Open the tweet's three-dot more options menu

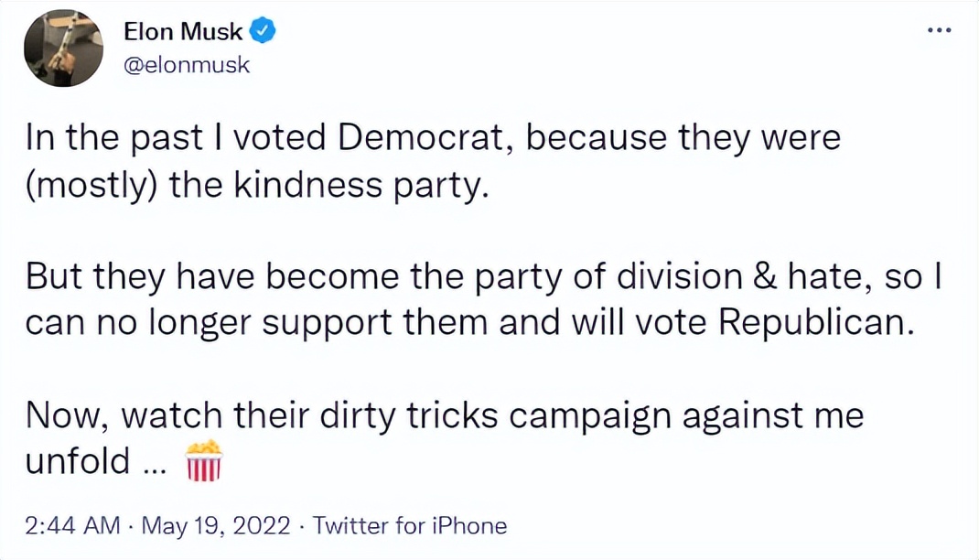tap(939, 30)
